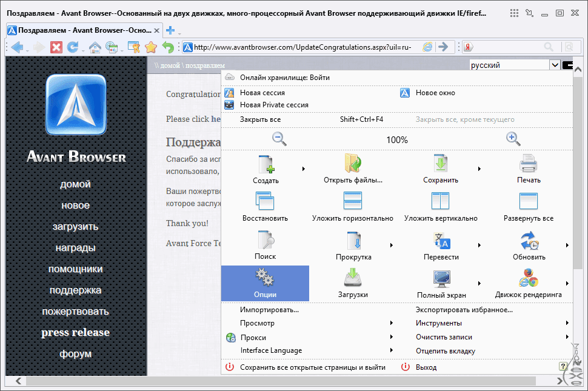
Task: Click Открыть файлы folder icon
Action: (x=353, y=163)
